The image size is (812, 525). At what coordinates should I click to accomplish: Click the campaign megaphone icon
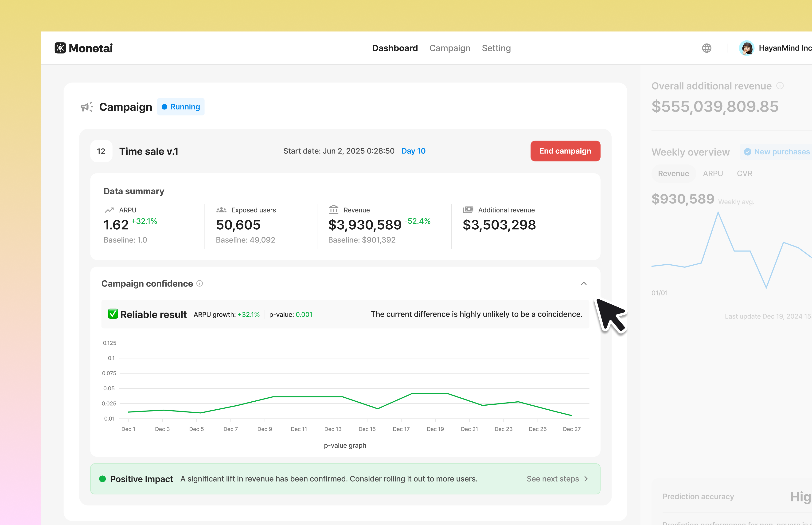click(x=86, y=107)
